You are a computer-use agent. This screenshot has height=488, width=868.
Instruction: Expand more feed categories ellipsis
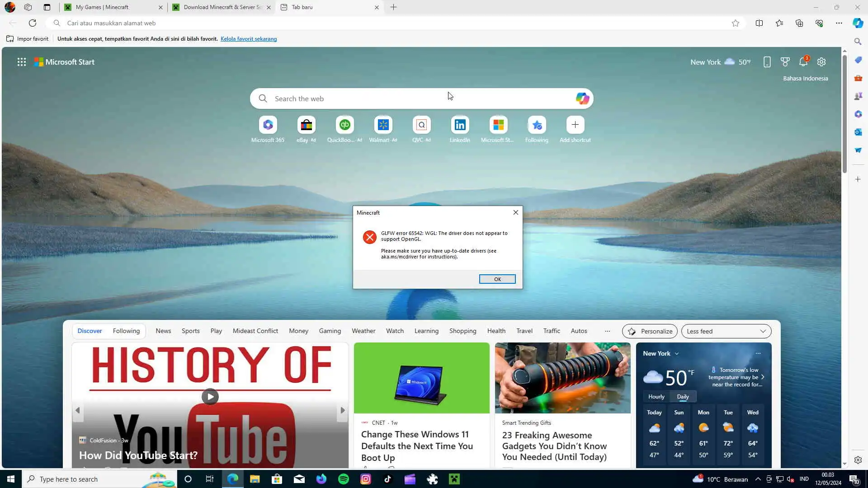coord(607,331)
